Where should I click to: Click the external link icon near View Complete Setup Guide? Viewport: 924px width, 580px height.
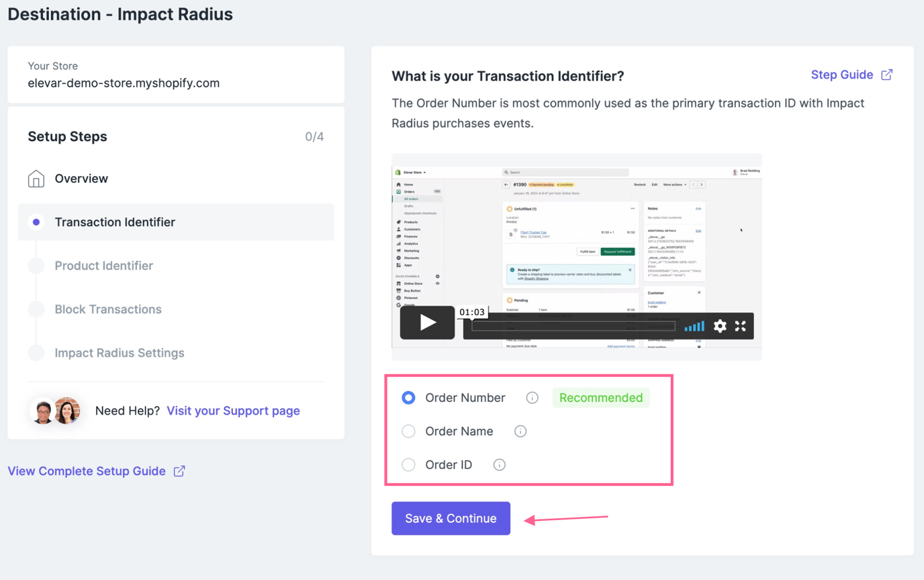179,471
